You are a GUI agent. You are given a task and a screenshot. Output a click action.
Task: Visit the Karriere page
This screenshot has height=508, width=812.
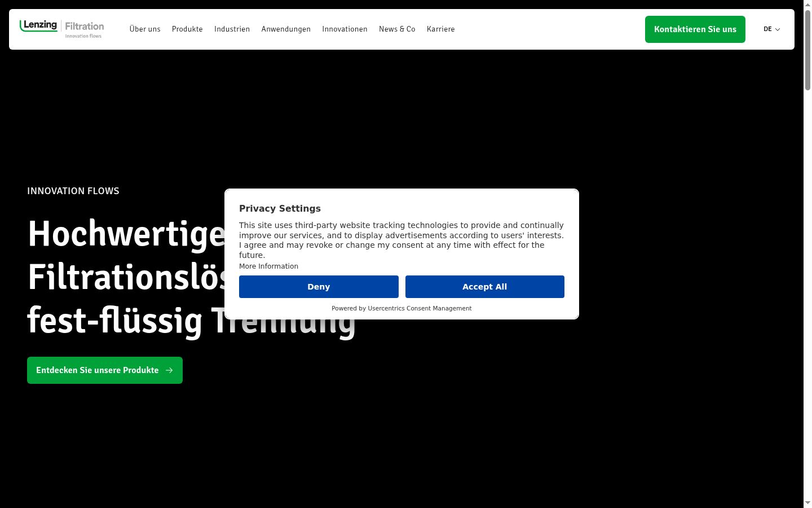(440, 29)
